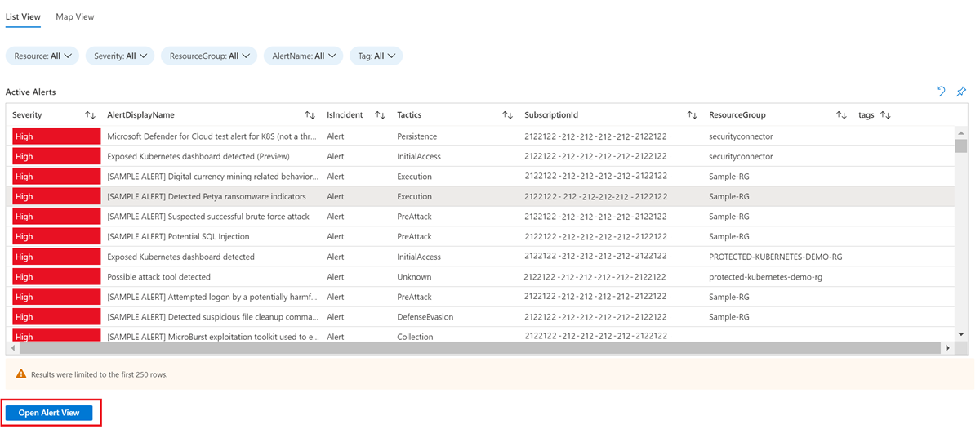This screenshot has height=434, width=980.
Task: Sort by Tactics column arrows
Action: pyautogui.click(x=507, y=115)
